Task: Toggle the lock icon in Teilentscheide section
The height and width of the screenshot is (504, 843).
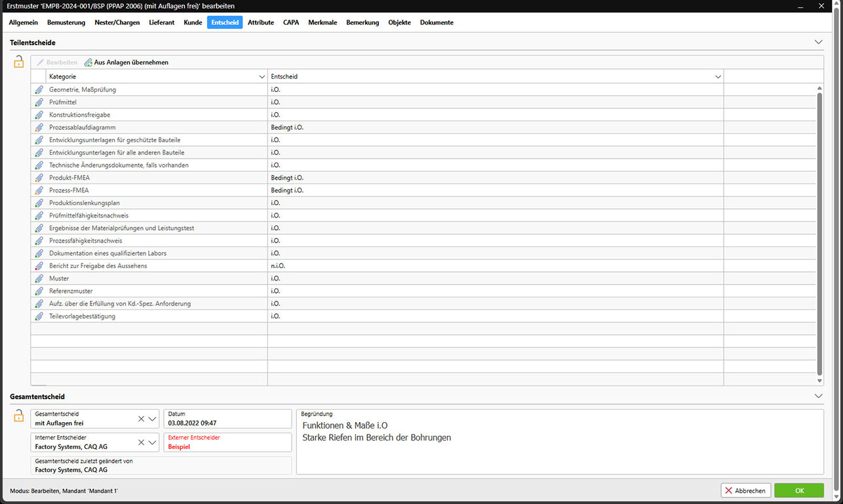Action: tap(19, 62)
